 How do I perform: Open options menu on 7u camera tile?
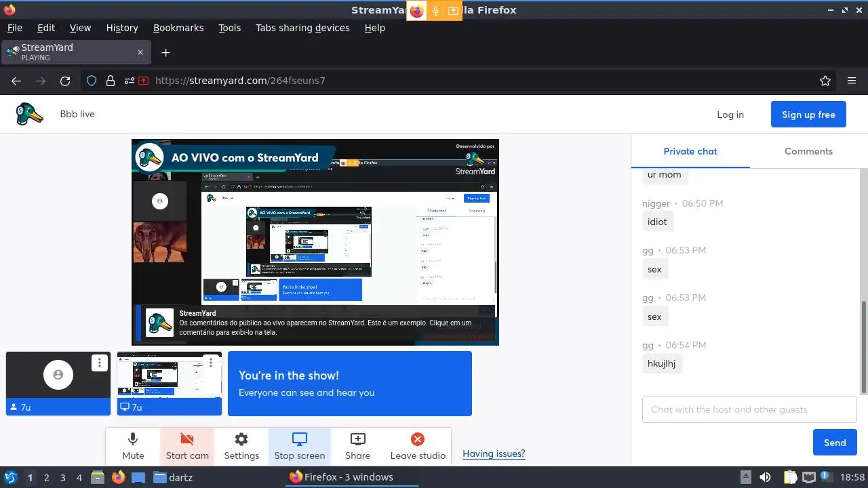[100, 363]
